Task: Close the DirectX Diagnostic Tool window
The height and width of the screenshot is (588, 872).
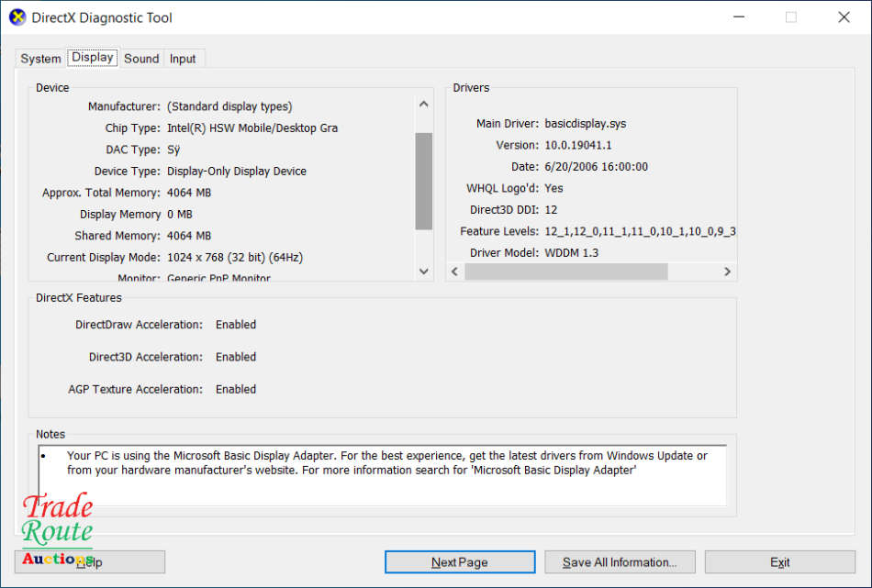Action: point(844,17)
